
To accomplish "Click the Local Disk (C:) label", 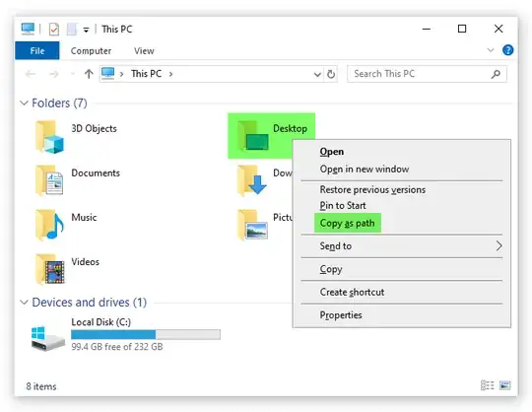I will click(x=101, y=322).
